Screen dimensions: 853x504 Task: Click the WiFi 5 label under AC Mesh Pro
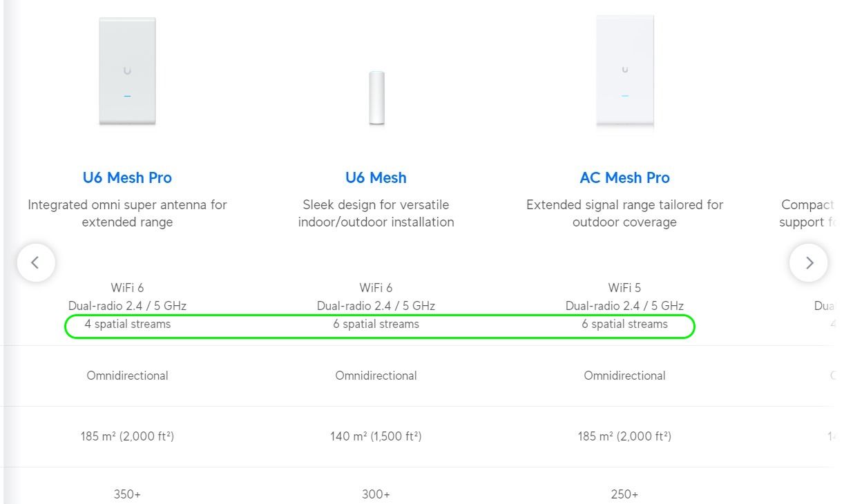tap(624, 287)
